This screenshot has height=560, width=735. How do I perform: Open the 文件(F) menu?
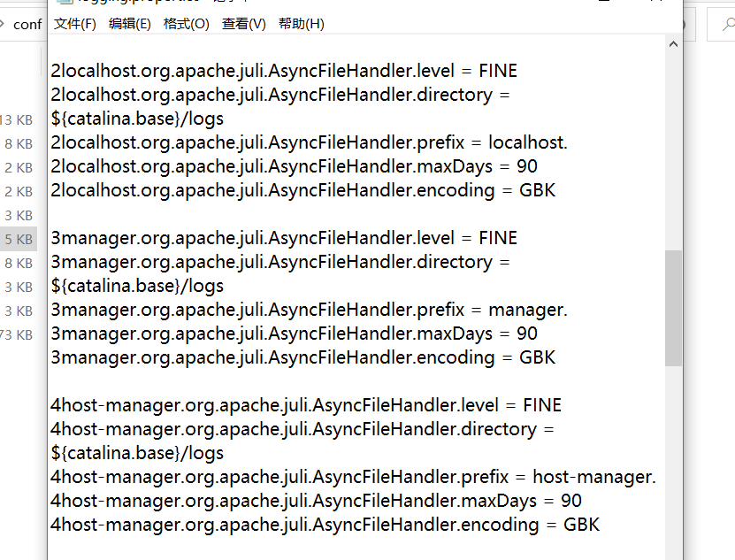[75, 24]
